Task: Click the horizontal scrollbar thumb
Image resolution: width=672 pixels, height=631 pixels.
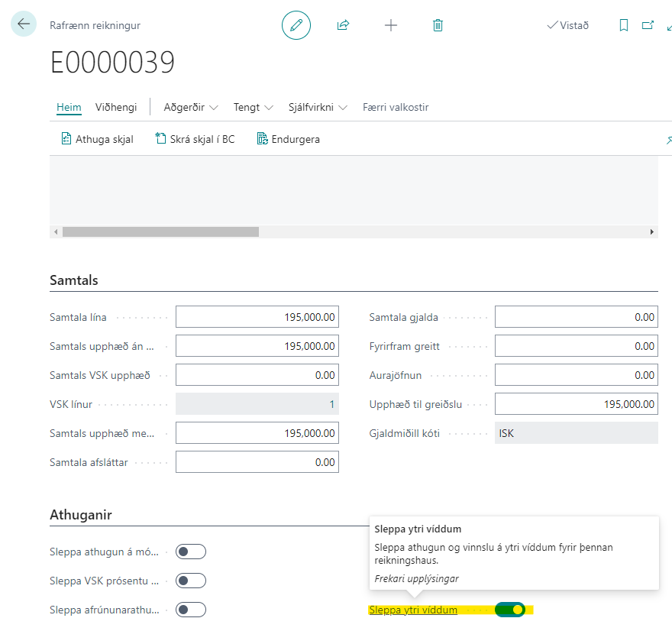Action: pos(160,231)
